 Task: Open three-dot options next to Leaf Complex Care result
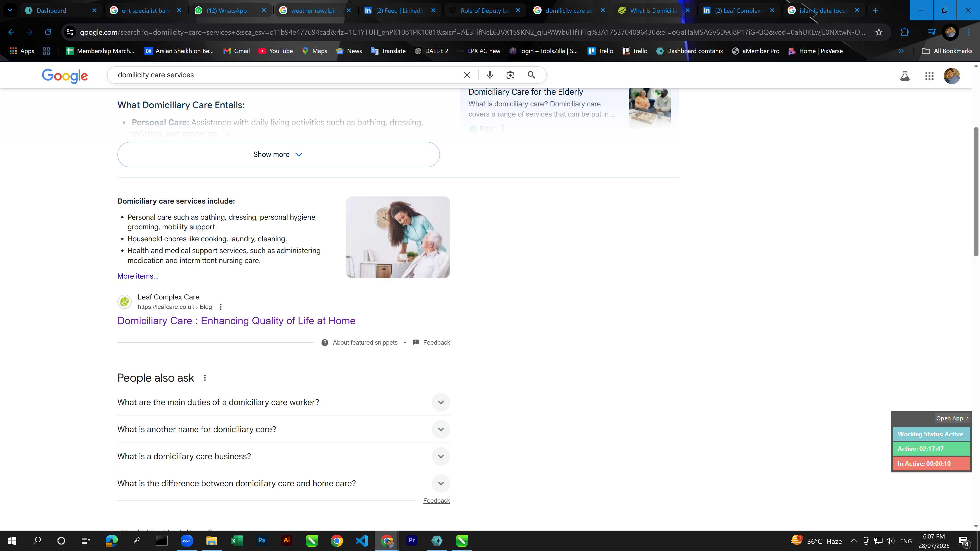[x=221, y=307]
